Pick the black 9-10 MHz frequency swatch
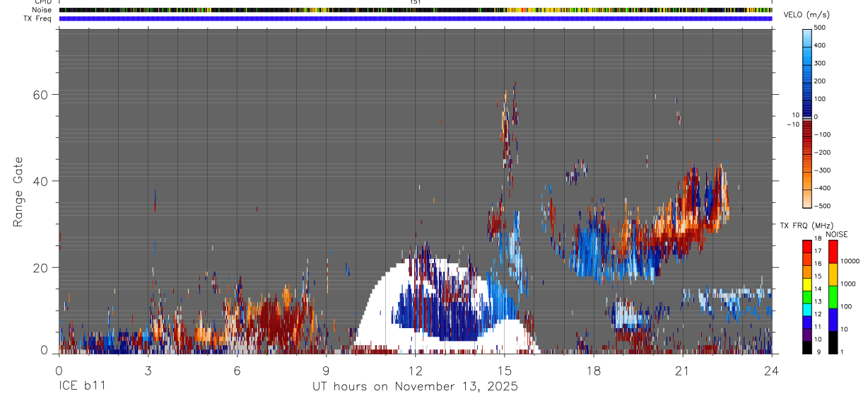The width and height of the screenshot is (868, 401). (807, 347)
